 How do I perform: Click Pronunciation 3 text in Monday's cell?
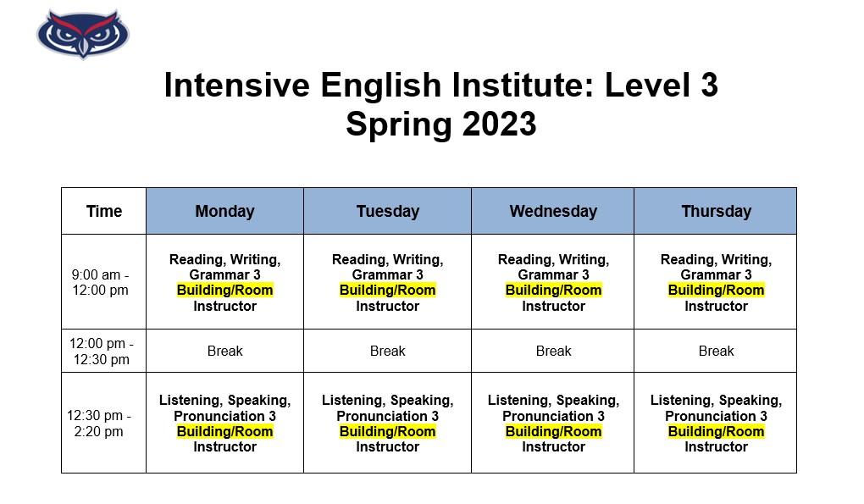[224, 416]
